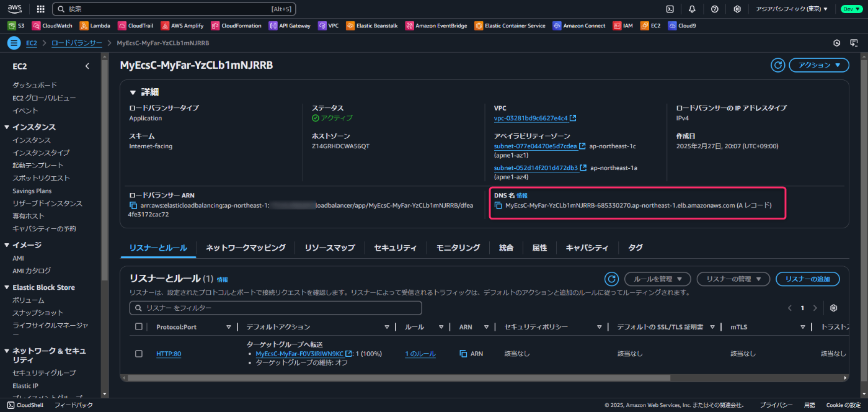Focus the 検索 search bar
Viewport: 868px width, 412px height.
pyautogui.click(x=174, y=9)
